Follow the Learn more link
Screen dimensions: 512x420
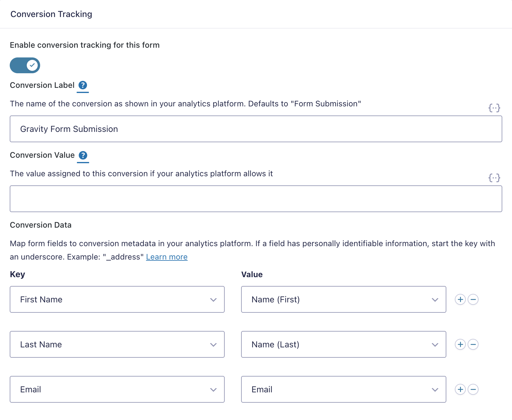click(x=167, y=257)
